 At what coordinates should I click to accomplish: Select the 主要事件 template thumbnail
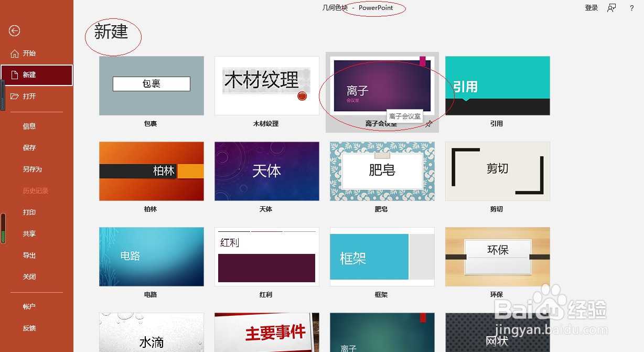point(267,333)
